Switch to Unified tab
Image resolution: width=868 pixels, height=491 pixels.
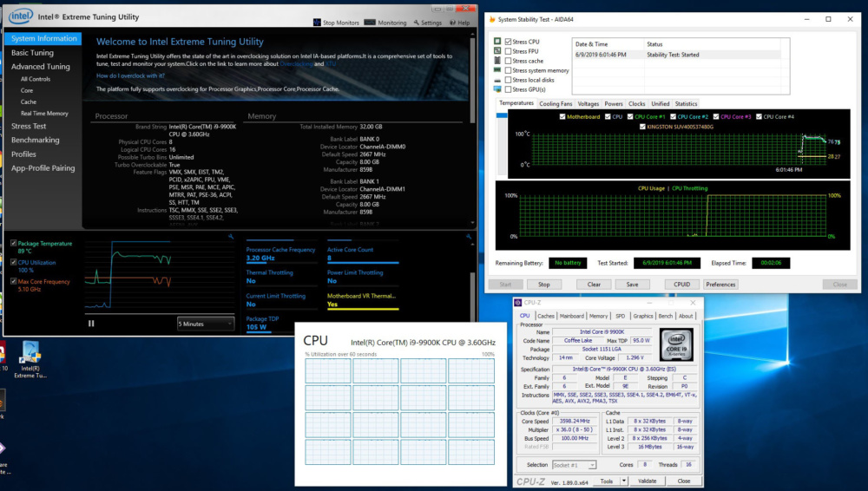[x=660, y=103]
